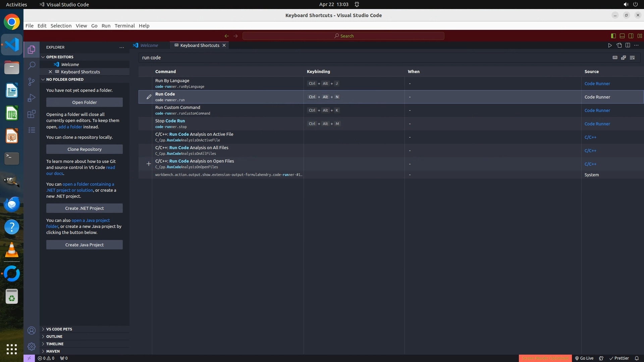Toggle the bottom panel layout button
Image resolution: width=644 pixels, height=362 pixels.
pos(622,36)
